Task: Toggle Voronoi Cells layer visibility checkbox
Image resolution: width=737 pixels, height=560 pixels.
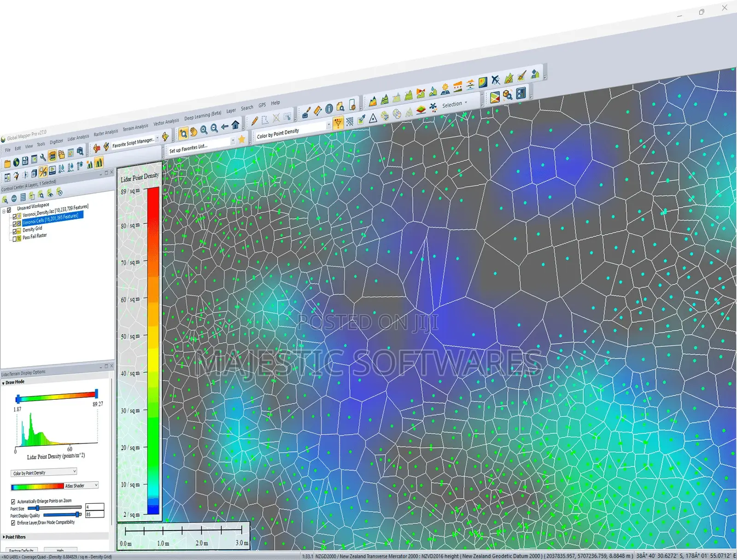Action: (x=14, y=224)
